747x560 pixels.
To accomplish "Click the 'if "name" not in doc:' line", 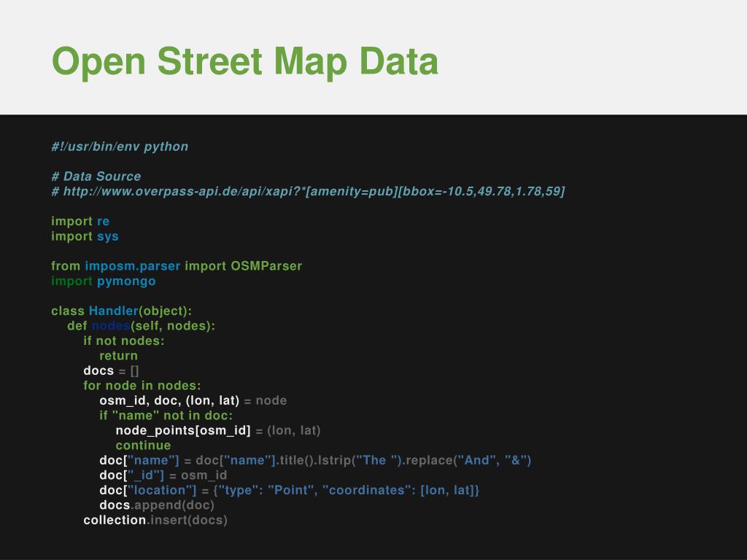I will 166,415.
